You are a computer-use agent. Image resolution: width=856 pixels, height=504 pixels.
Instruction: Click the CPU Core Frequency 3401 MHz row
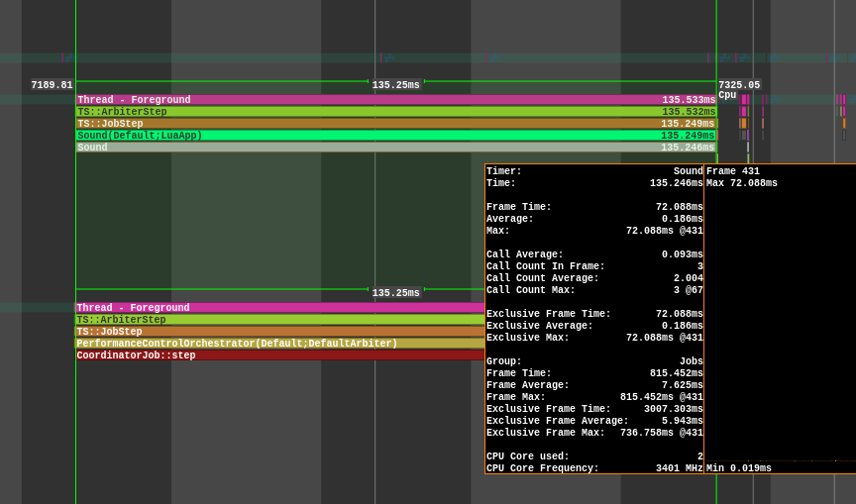click(594, 468)
